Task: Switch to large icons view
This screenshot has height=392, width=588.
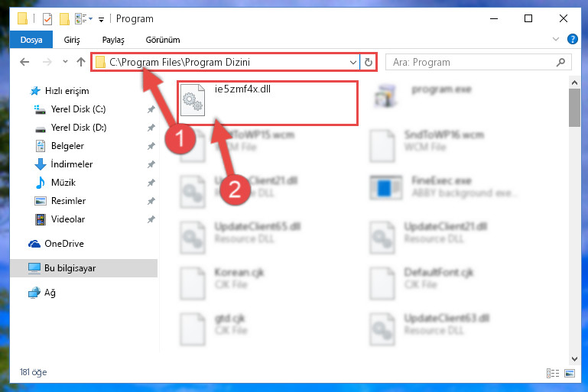Action: 569,373
